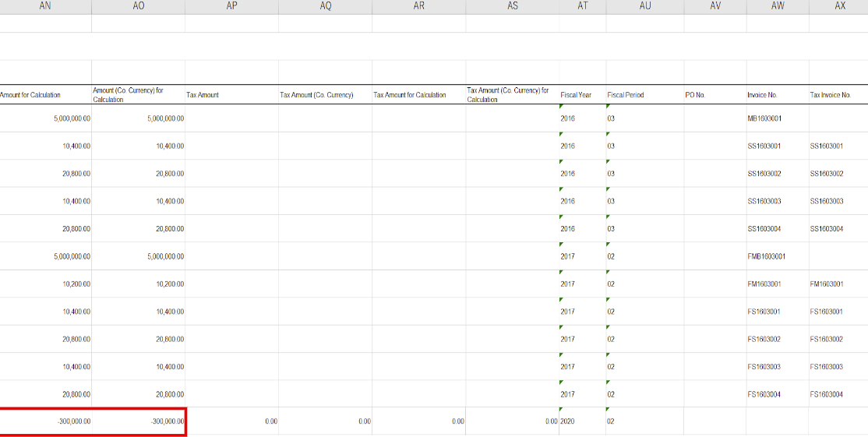Click the 'Invoice No.' heading cell

(x=778, y=94)
